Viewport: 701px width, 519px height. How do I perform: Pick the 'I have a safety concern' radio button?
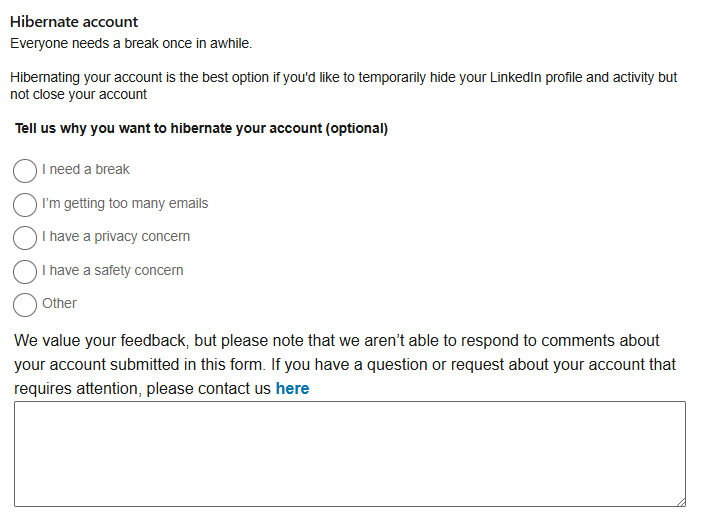coord(25,271)
